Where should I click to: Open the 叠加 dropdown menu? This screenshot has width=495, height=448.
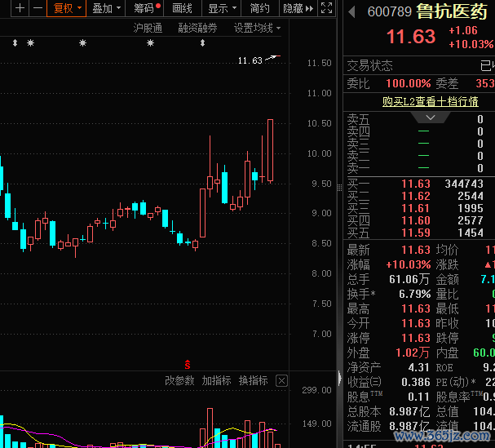click(x=106, y=8)
